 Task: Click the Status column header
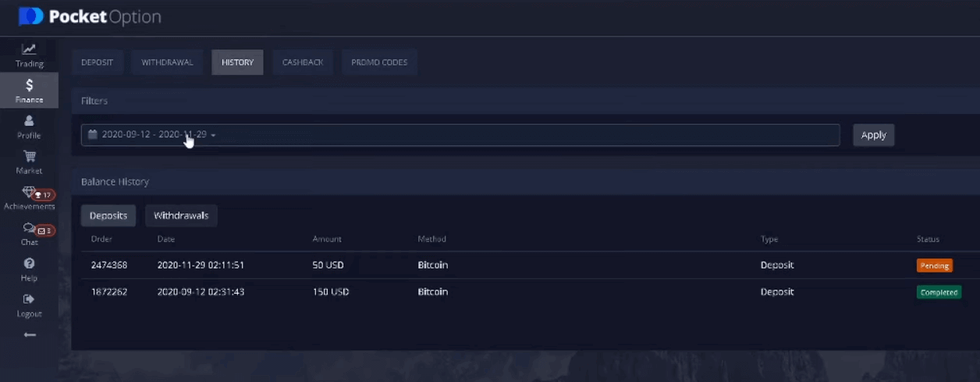pos(929,239)
